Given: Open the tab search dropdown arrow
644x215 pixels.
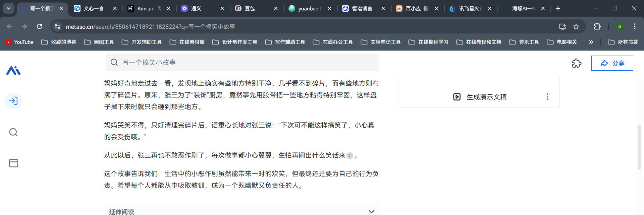Looking at the screenshot, I should (x=8, y=8).
